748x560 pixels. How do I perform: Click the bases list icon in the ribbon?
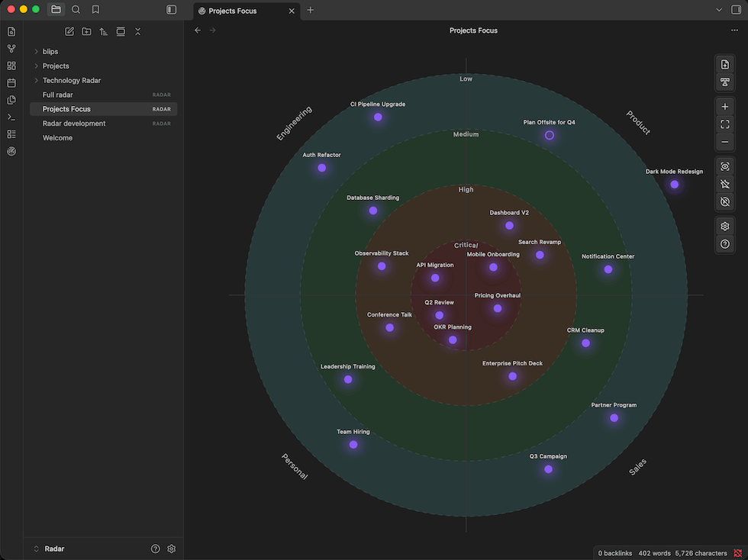(x=11, y=134)
